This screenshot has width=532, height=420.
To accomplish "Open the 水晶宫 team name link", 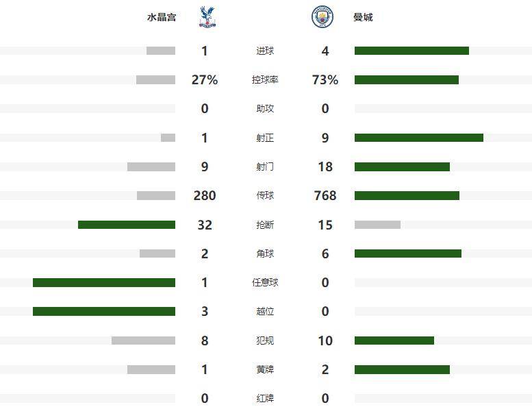I will pyautogui.click(x=162, y=17).
